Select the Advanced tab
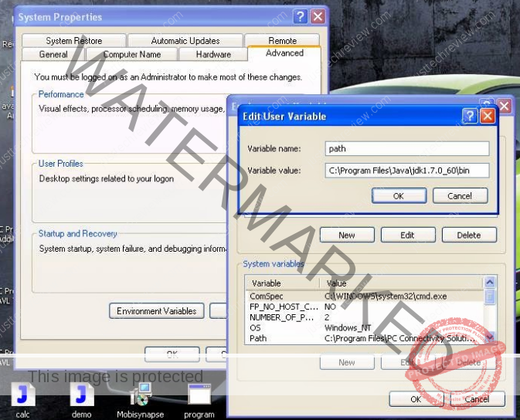The image size is (520, 420). click(x=284, y=53)
